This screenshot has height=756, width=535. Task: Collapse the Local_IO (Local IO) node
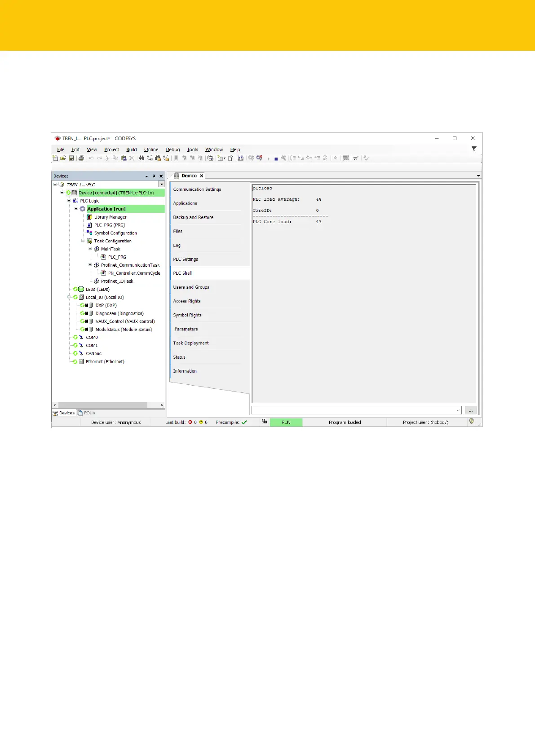(x=69, y=297)
